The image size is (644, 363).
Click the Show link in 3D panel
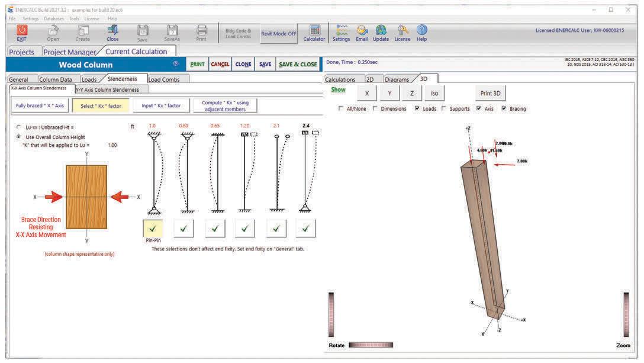(338, 89)
